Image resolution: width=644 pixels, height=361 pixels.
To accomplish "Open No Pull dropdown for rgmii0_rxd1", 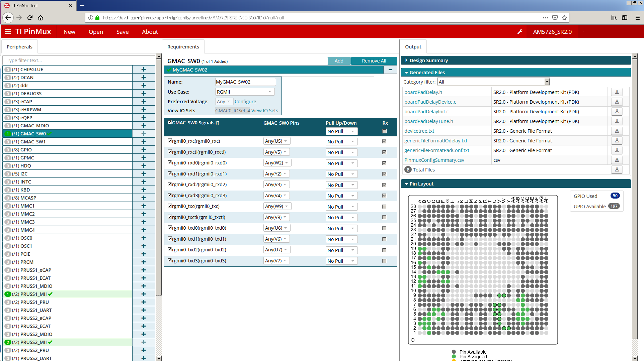I will tap(341, 174).
